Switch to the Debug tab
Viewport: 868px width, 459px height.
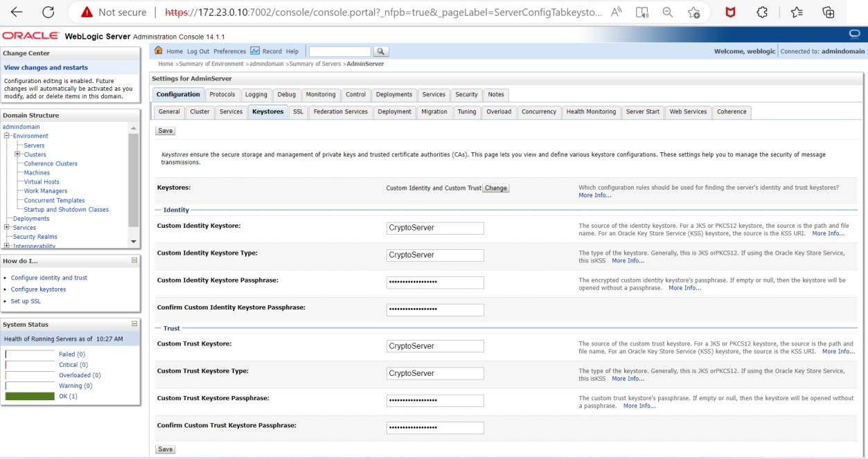coord(287,95)
